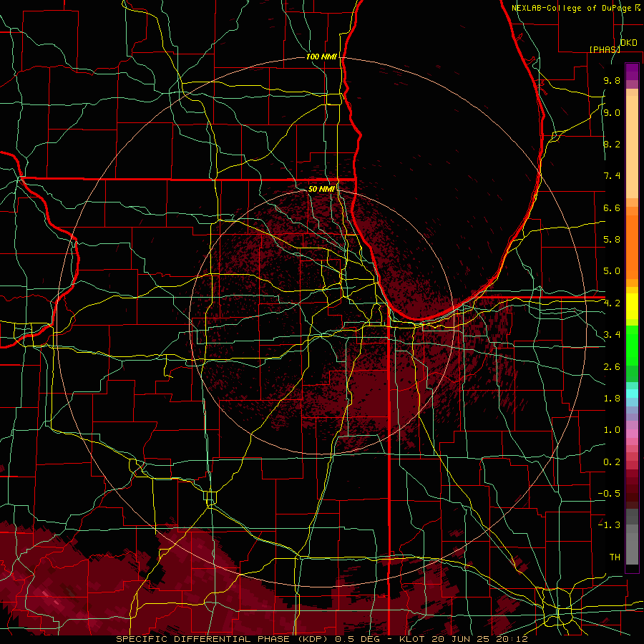Click the -1.3 value on the color scale
Screen dimensions: 644x644
point(609,525)
